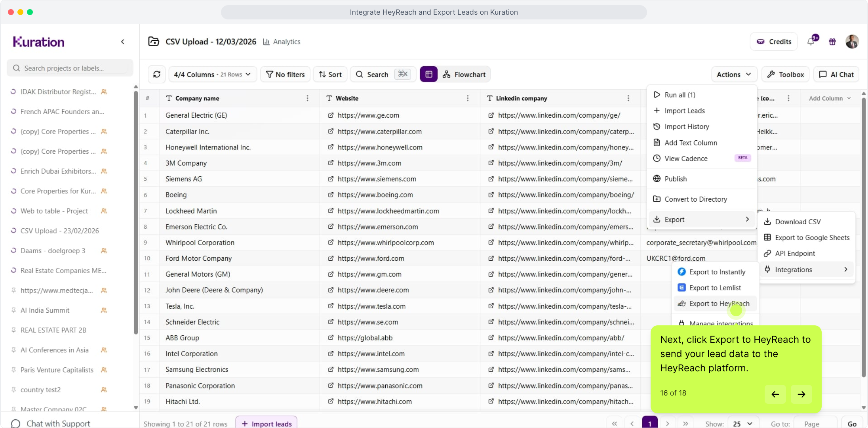Open Chat with Support
The image size is (868, 428).
pos(51,423)
